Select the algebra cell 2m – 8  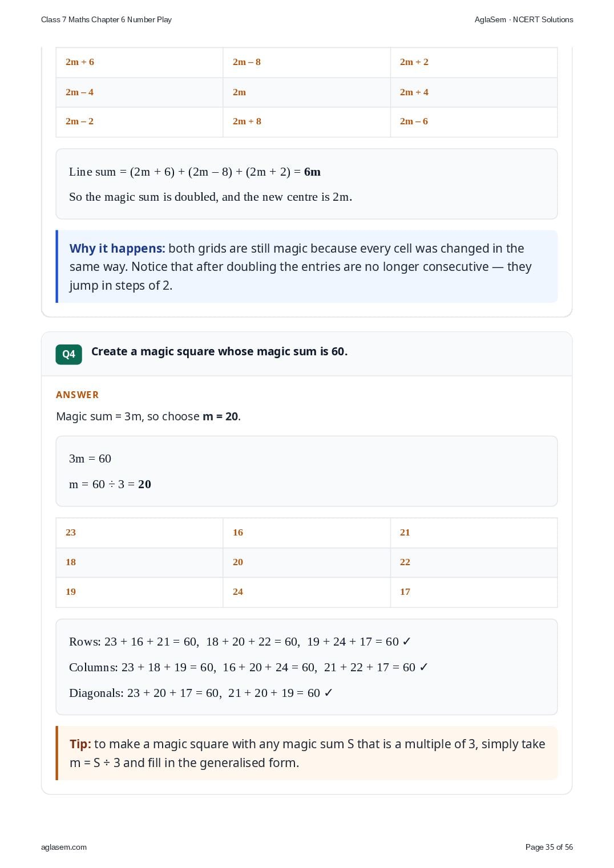point(306,62)
